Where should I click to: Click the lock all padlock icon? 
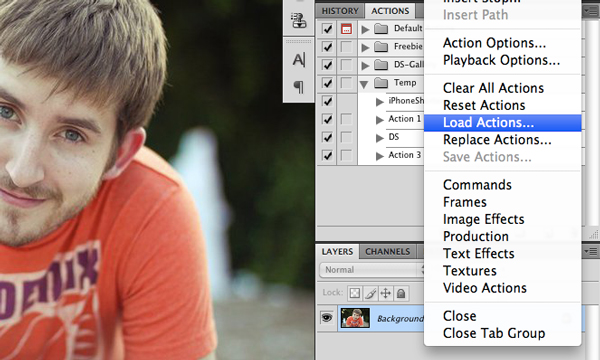coord(401,293)
